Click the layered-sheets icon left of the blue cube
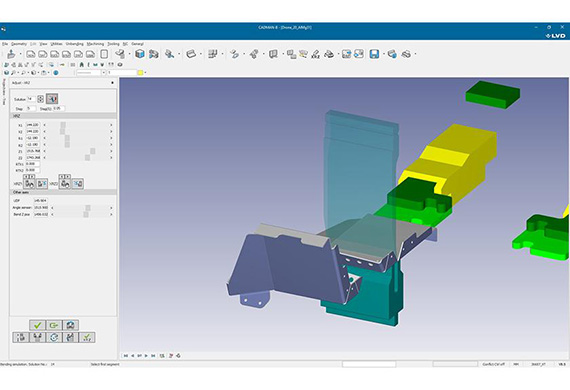 coord(120,54)
